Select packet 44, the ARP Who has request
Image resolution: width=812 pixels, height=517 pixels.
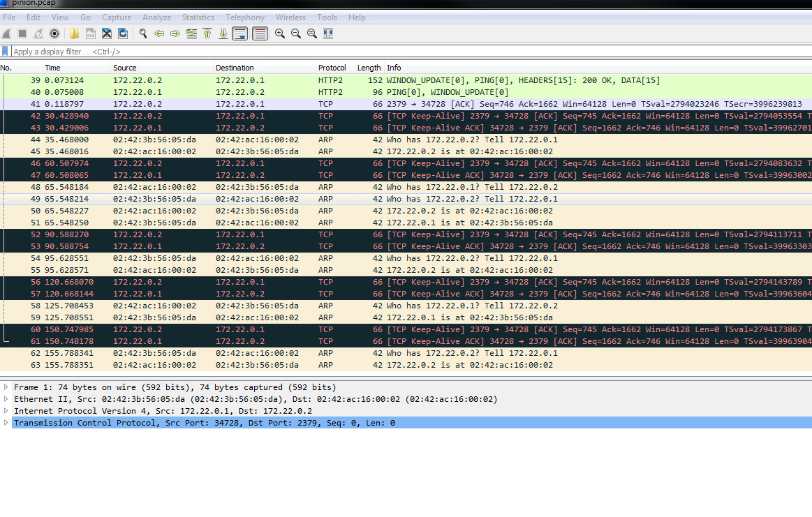tap(209, 139)
